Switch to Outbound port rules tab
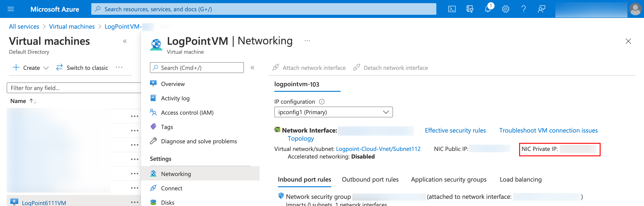 coord(370,179)
